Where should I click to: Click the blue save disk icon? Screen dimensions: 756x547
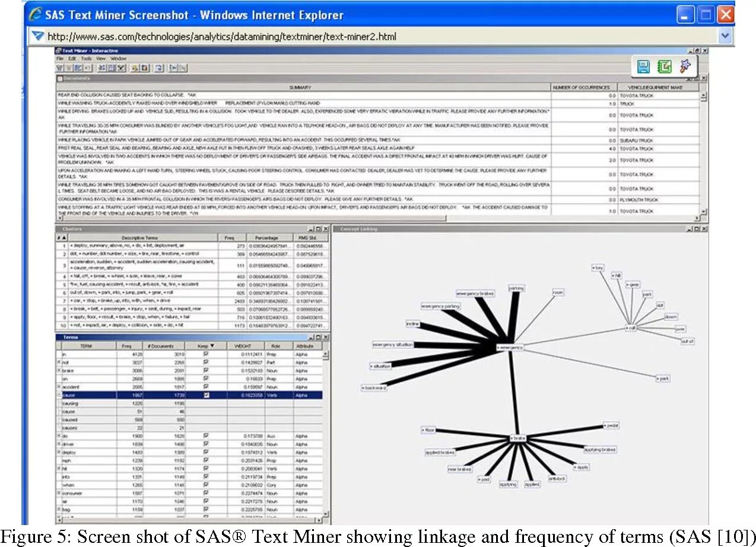pyautogui.click(x=643, y=66)
